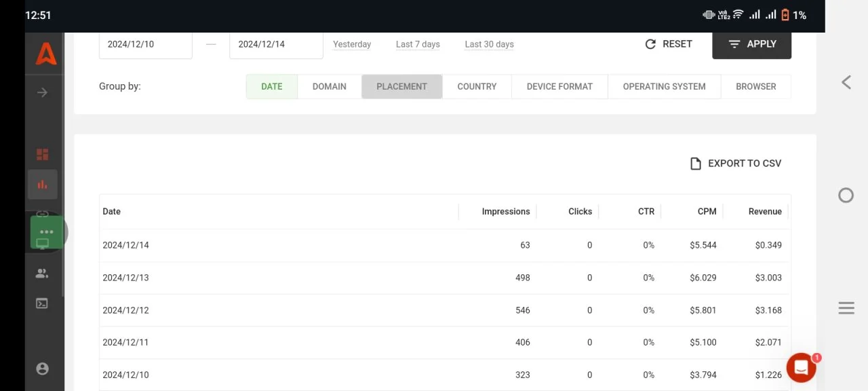Select the Last 7 days shortcut
The height and width of the screenshot is (391, 868).
pos(418,44)
